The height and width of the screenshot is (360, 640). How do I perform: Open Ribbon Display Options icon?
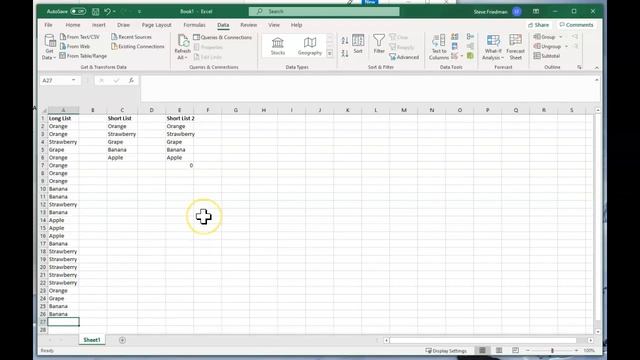pyautogui.click(x=536, y=11)
